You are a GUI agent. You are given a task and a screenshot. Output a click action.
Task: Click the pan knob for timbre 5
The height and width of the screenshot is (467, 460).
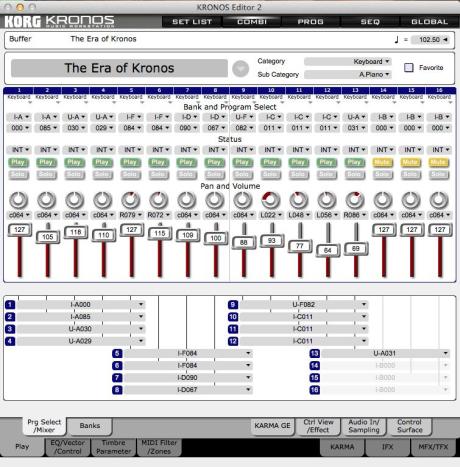click(131, 200)
